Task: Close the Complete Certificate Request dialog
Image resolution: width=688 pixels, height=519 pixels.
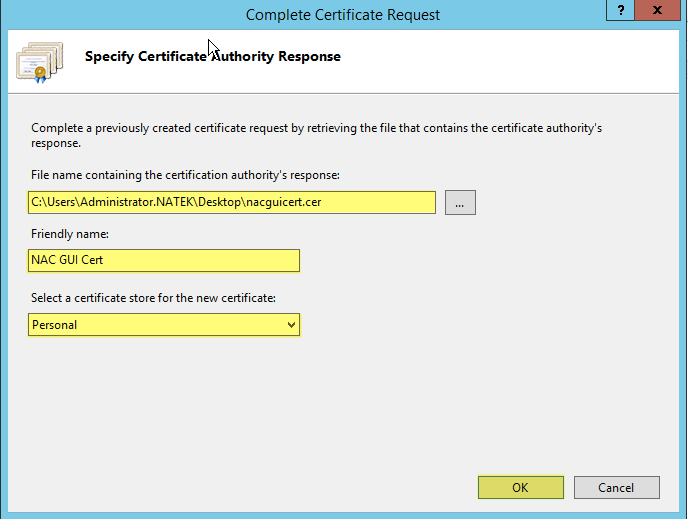Action: [x=657, y=10]
